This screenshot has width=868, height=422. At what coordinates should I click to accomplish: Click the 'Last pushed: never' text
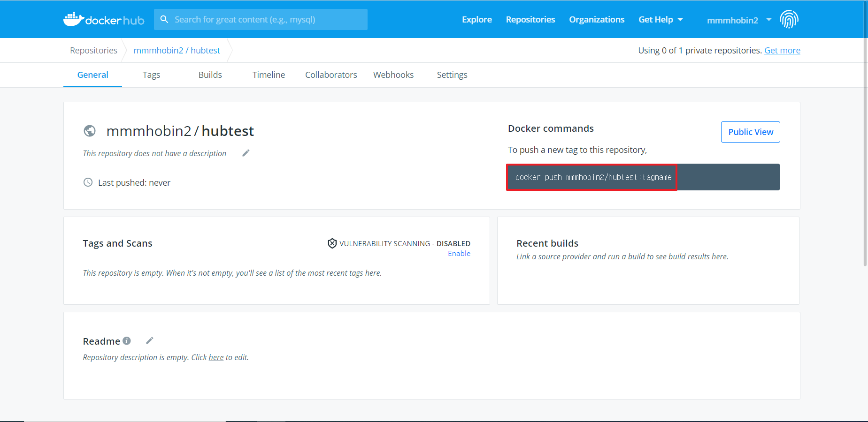pyautogui.click(x=134, y=183)
